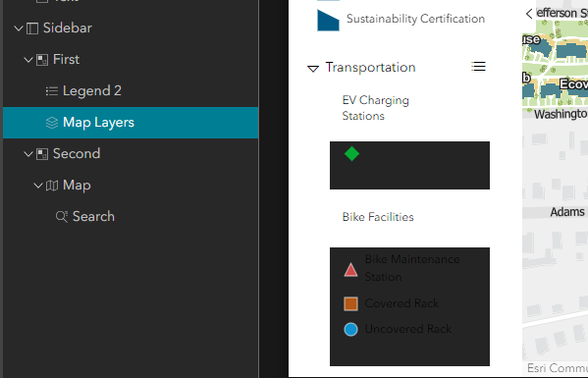Click the Washington street label on map
This screenshot has width=588, height=378.
(x=561, y=114)
